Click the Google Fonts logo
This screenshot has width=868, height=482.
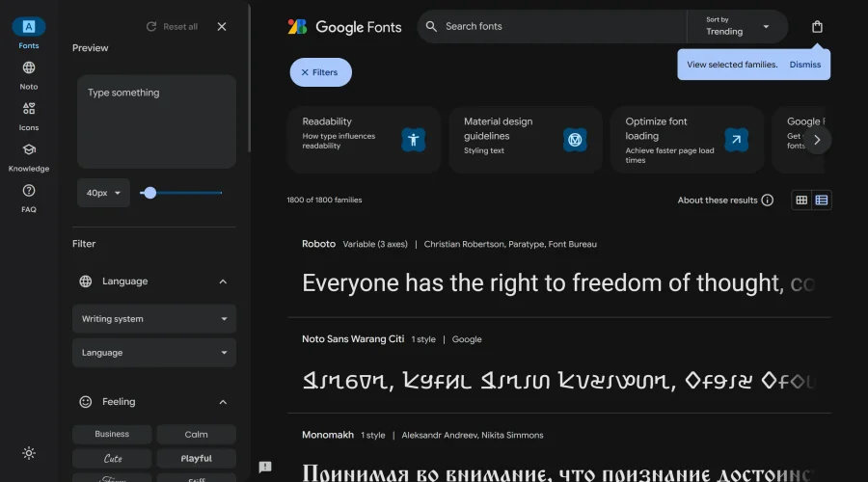click(x=344, y=27)
